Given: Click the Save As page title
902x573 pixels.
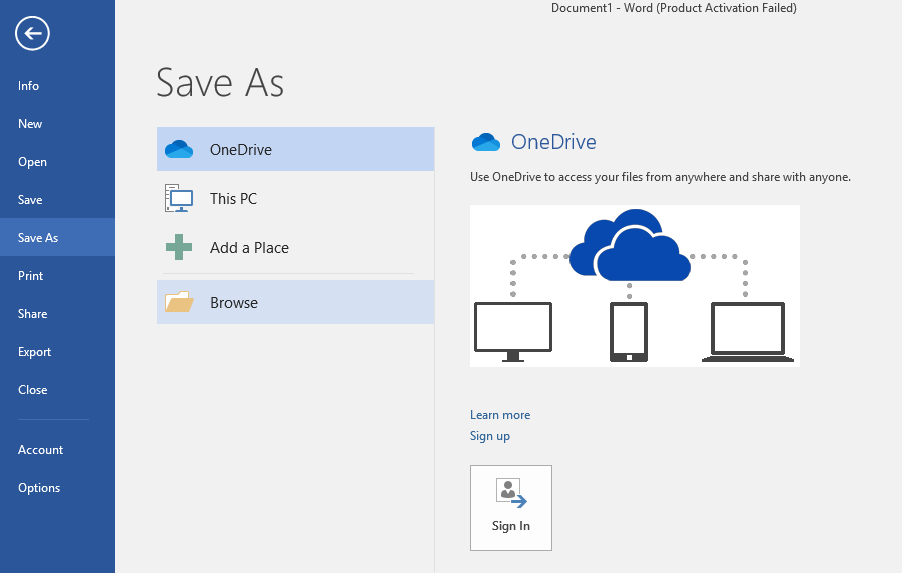Looking at the screenshot, I should click(220, 82).
